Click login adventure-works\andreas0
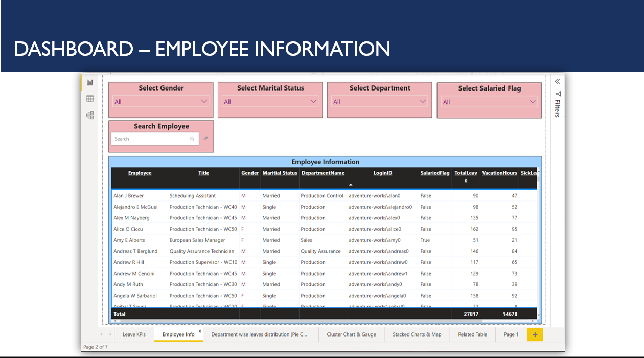The image size is (644, 358). (x=379, y=251)
